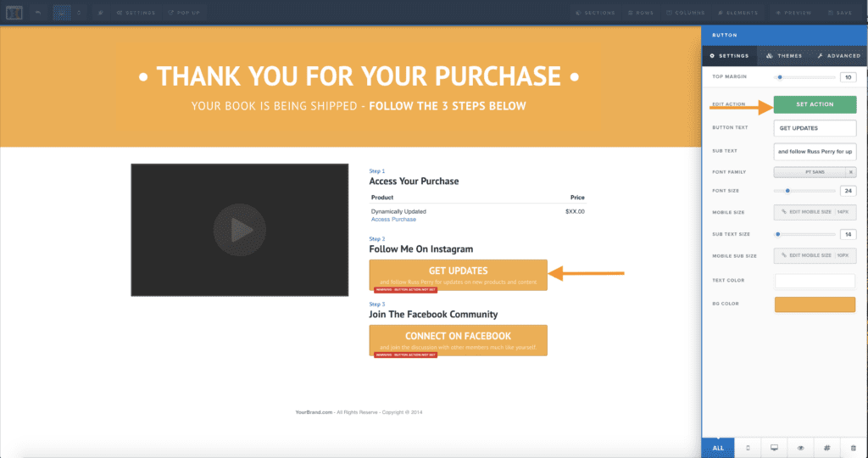Click the Button Text input field
Screen dimensions: 868x458
tap(815, 128)
